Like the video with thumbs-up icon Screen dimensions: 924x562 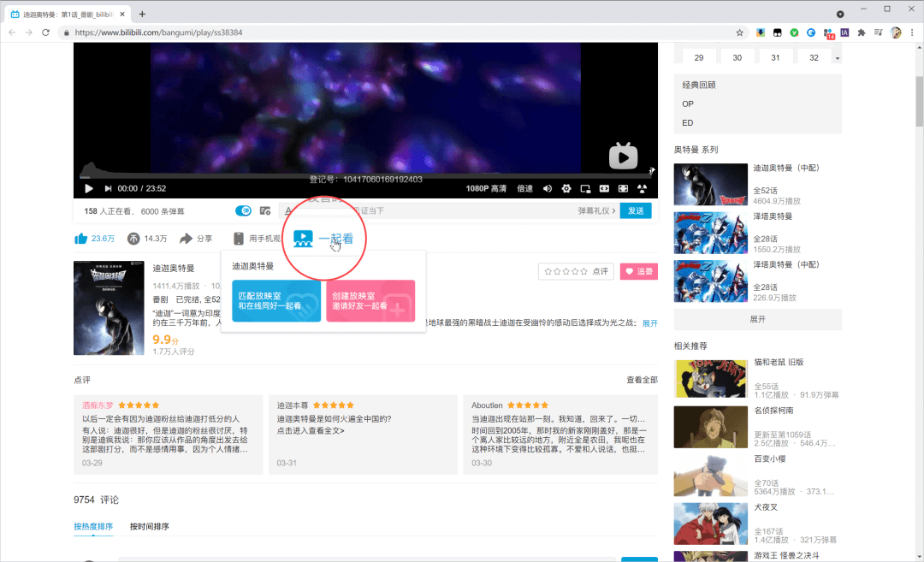coord(80,239)
